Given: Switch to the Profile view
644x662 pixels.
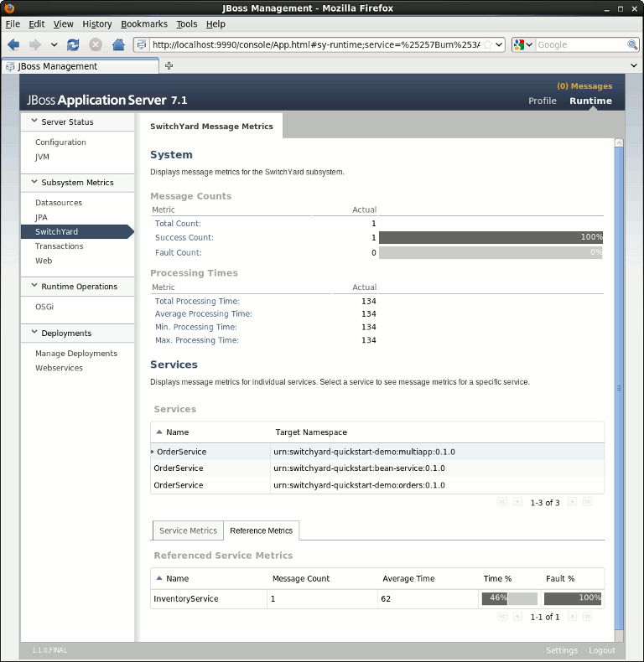Looking at the screenshot, I should 543,101.
